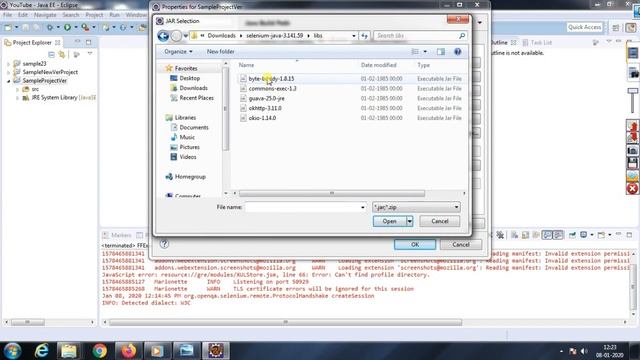
Task: Expand JRE System Library node
Action: point(18,98)
